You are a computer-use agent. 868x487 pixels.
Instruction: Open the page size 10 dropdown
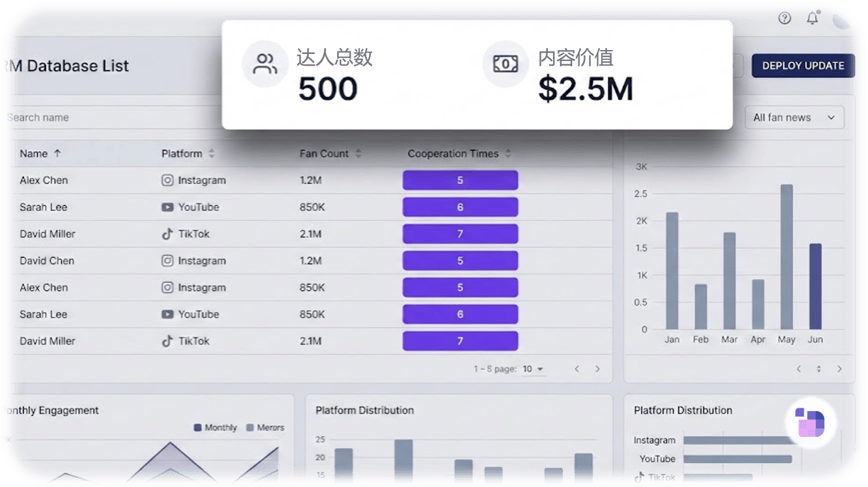(534, 369)
